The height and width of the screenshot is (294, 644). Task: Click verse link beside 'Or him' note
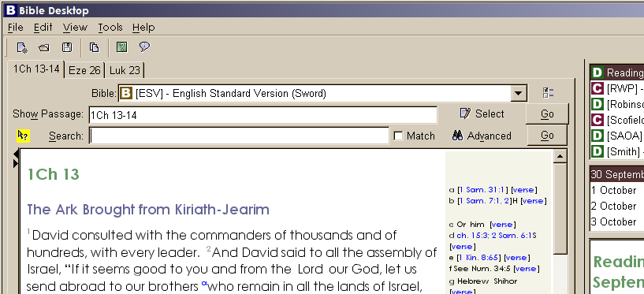(x=502, y=225)
